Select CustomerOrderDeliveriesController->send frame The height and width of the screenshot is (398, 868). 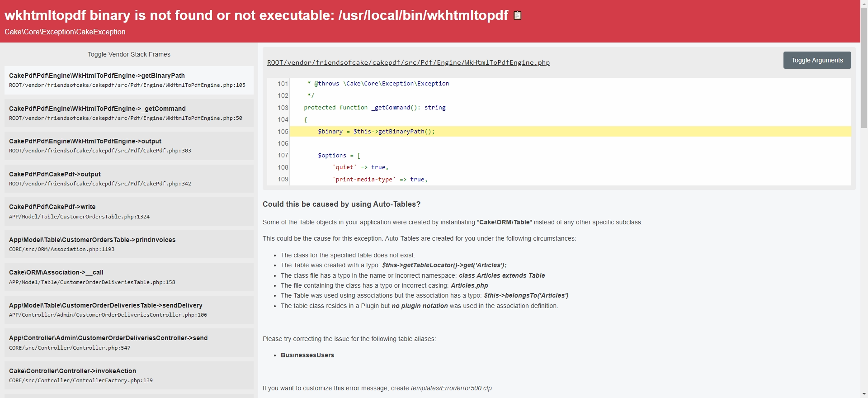(129, 342)
